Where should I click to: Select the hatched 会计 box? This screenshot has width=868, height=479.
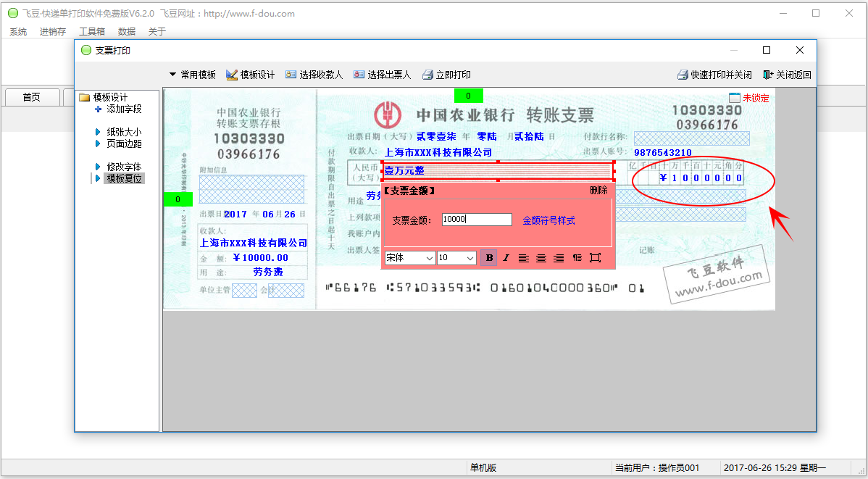(x=286, y=290)
